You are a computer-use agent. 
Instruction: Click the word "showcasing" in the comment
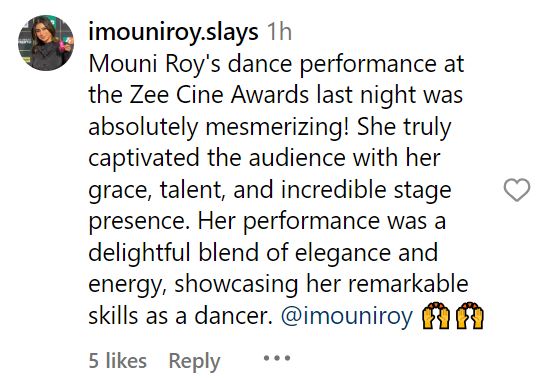pos(236,284)
